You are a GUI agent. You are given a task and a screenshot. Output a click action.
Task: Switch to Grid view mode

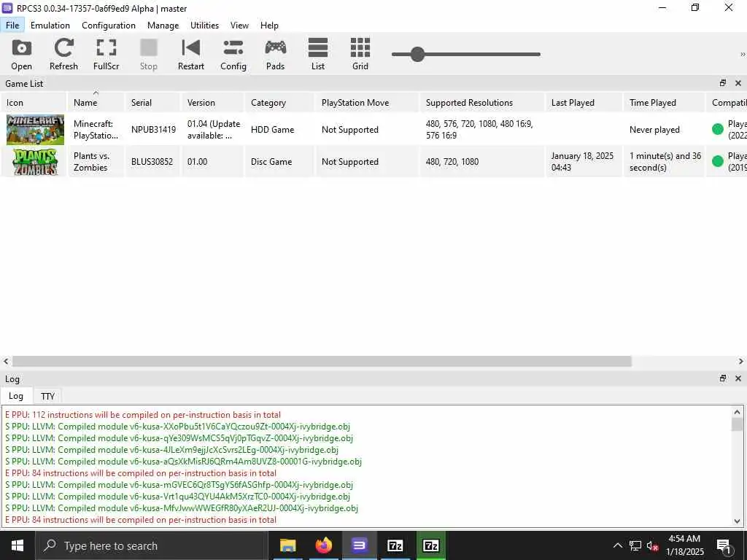360,54
